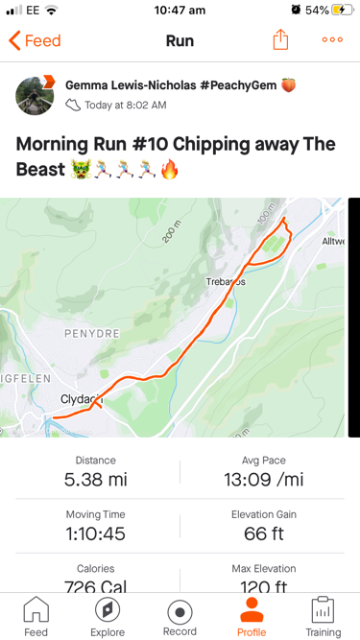Open the Training clipboard tab
The image size is (360, 640).
323,616
